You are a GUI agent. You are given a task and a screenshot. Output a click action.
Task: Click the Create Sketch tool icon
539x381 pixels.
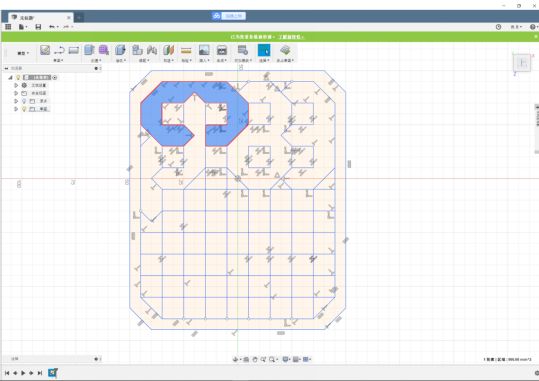[x=45, y=50]
